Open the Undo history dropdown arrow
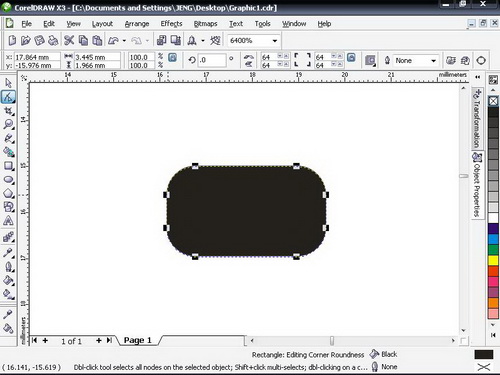 [x=124, y=41]
